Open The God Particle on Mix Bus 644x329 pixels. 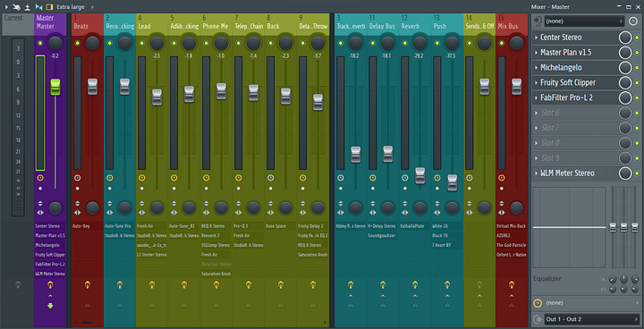[512, 245]
